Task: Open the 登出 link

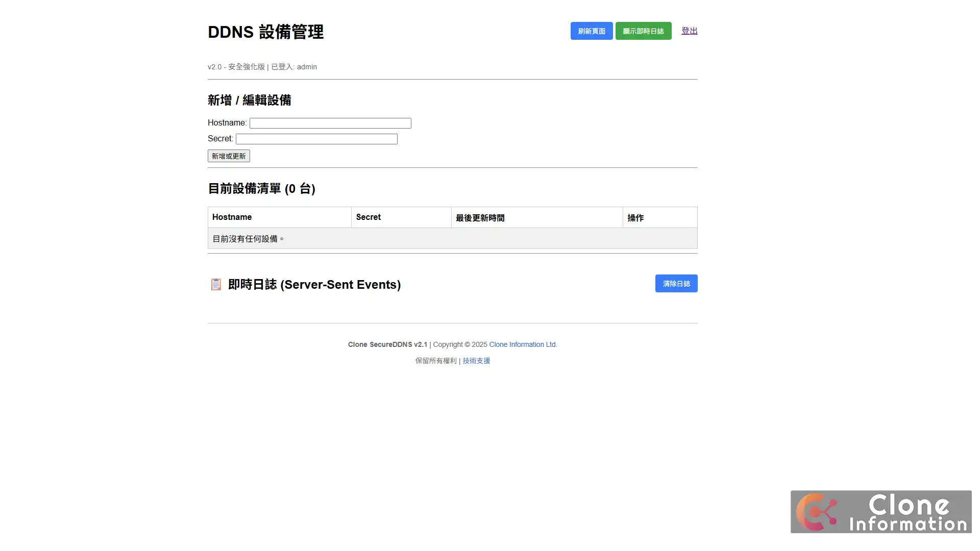Action: click(x=689, y=31)
